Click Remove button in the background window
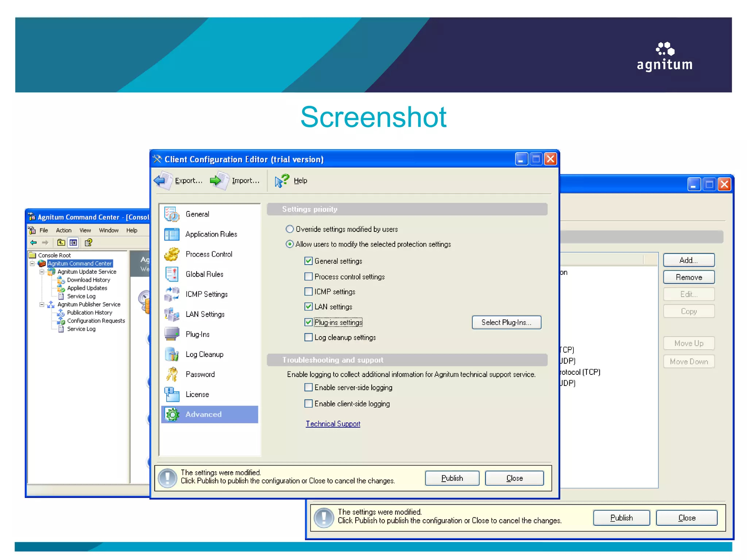The height and width of the screenshot is (560, 747). (689, 277)
